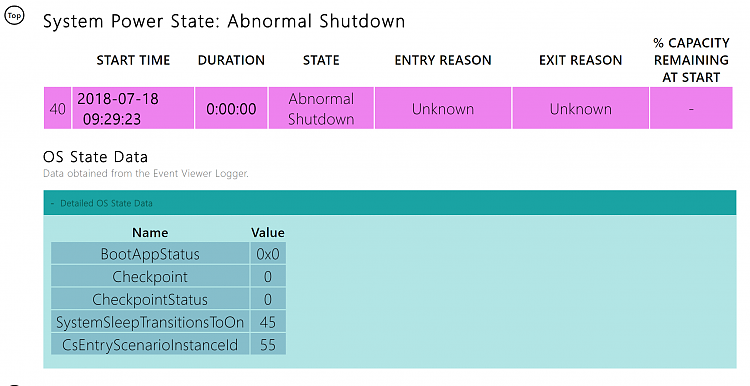
Task: Click the 2018-07-18 09:29:23 start time cell
Action: (133, 108)
